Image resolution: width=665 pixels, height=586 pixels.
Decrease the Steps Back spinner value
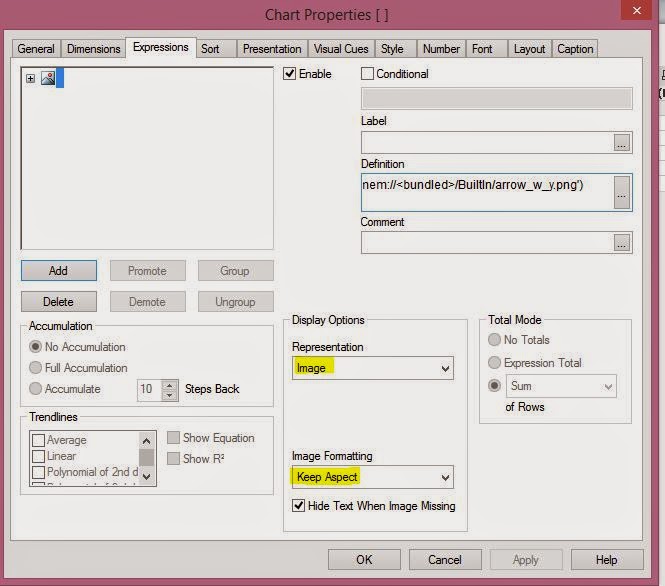coord(170,395)
